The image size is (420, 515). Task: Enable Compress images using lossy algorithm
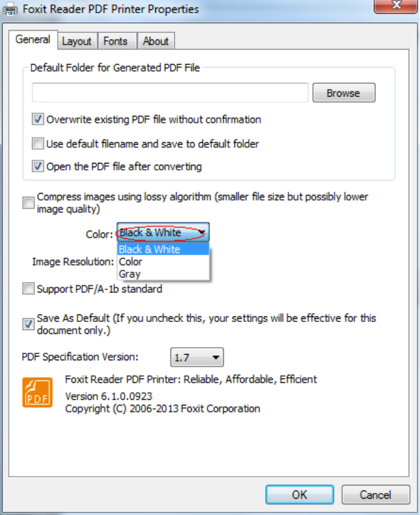click(x=28, y=202)
